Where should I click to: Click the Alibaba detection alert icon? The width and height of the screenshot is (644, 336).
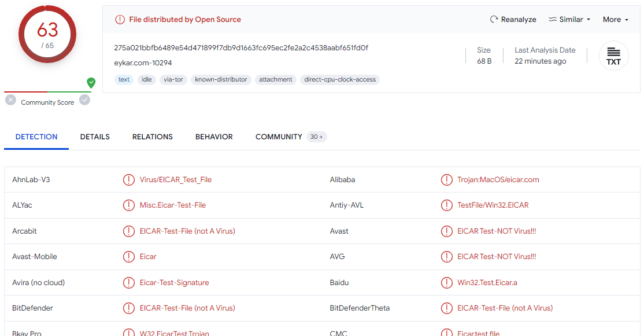(446, 180)
